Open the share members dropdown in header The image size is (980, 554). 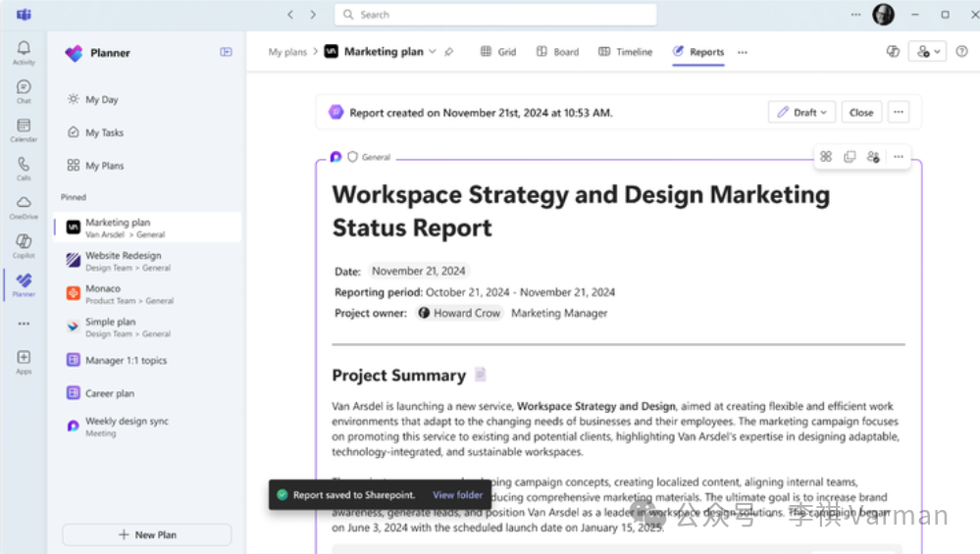coord(927,52)
